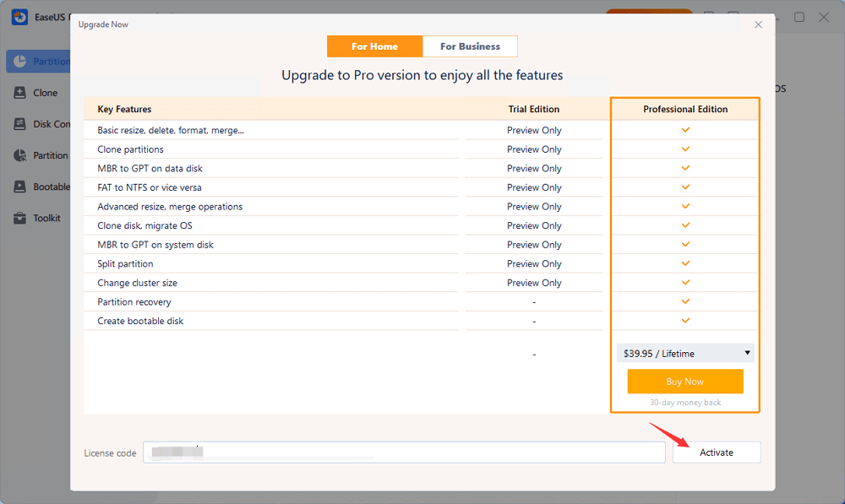The width and height of the screenshot is (845, 504).
Task: Click 'Preview Only' in Change cluster size row
Action: [534, 283]
